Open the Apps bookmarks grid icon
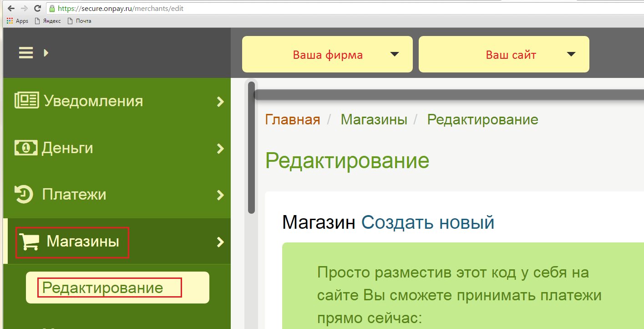The image size is (644, 329). pos(10,21)
